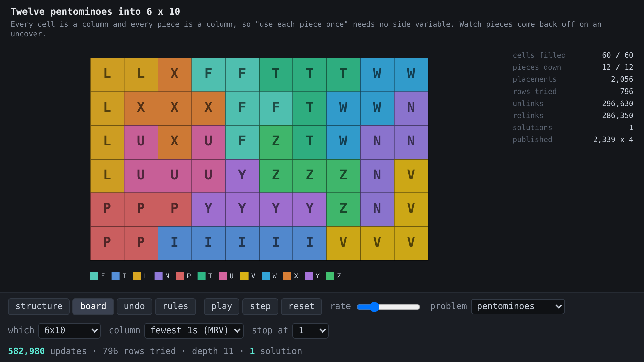Click the violet Y legend swatch
Image resolution: width=644 pixels, height=362 pixels.
point(309,276)
